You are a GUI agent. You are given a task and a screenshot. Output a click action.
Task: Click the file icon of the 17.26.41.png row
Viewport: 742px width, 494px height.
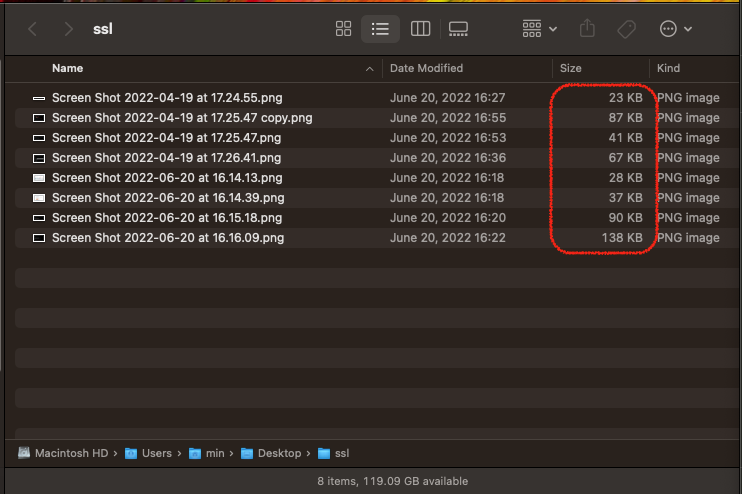point(39,158)
